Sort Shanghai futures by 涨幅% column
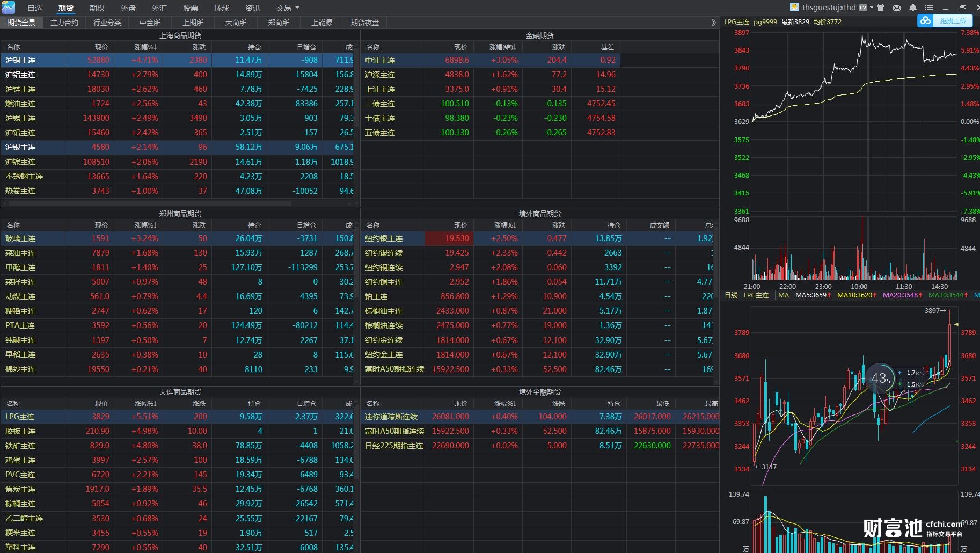This screenshot has height=553, width=980. point(145,47)
